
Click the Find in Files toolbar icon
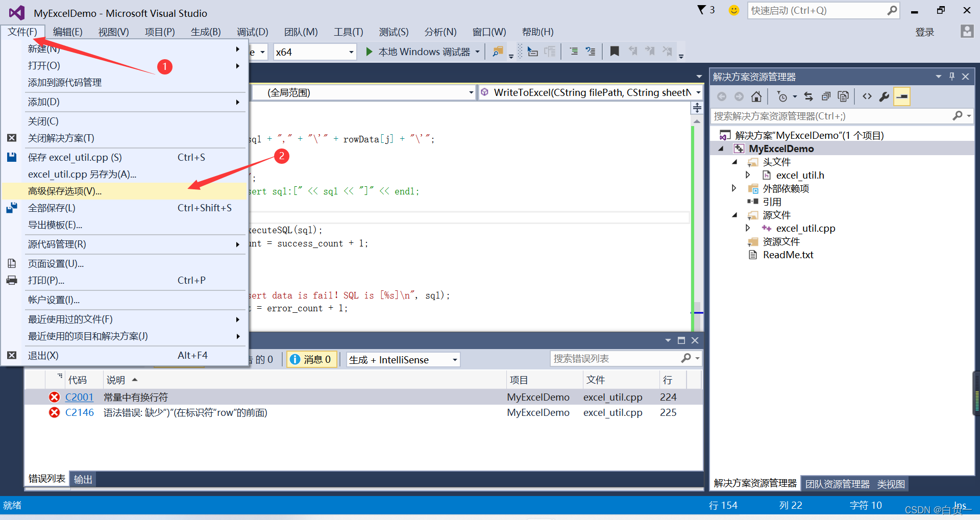click(498, 52)
